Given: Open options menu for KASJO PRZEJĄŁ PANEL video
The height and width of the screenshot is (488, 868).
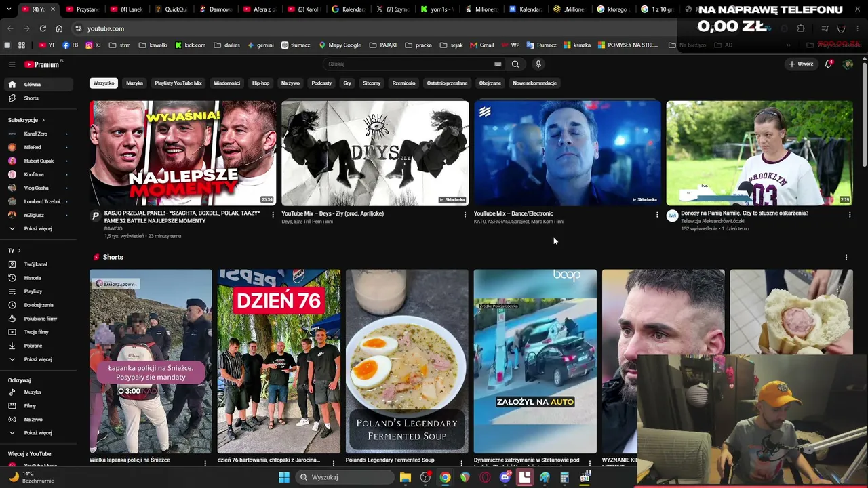Looking at the screenshot, I should [273, 215].
